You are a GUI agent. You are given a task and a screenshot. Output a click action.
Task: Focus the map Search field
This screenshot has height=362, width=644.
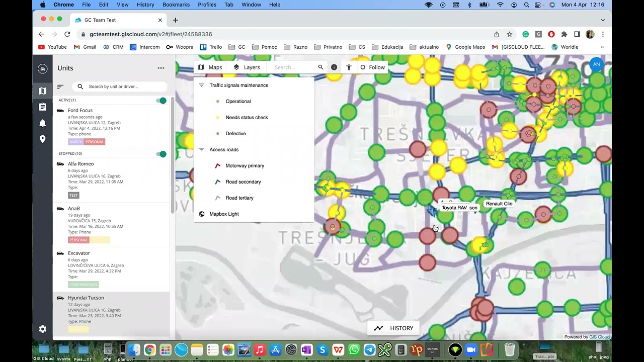pos(294,67)
